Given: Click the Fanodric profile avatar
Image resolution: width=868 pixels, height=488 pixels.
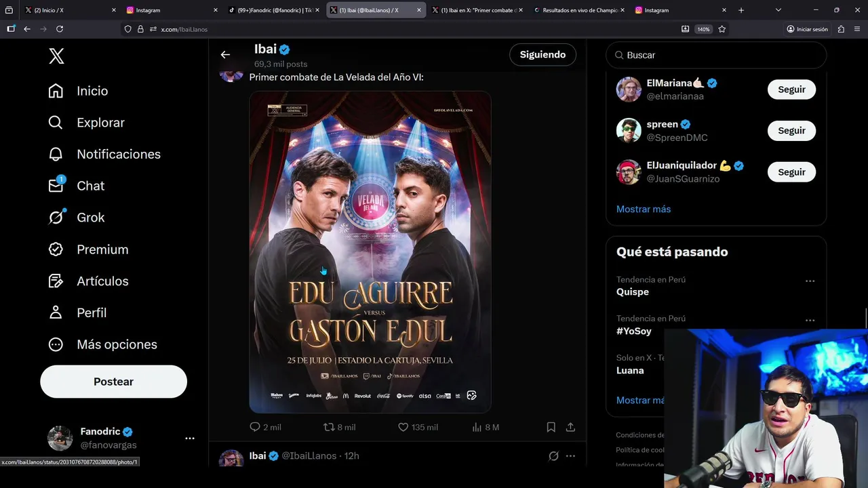Looking at the screenshot, I should (60, 438).
